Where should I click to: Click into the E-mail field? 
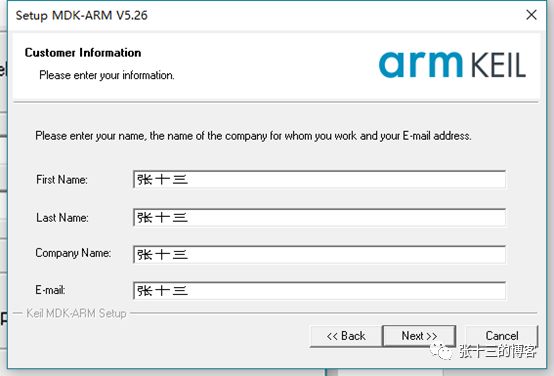[x=319, y=290]
